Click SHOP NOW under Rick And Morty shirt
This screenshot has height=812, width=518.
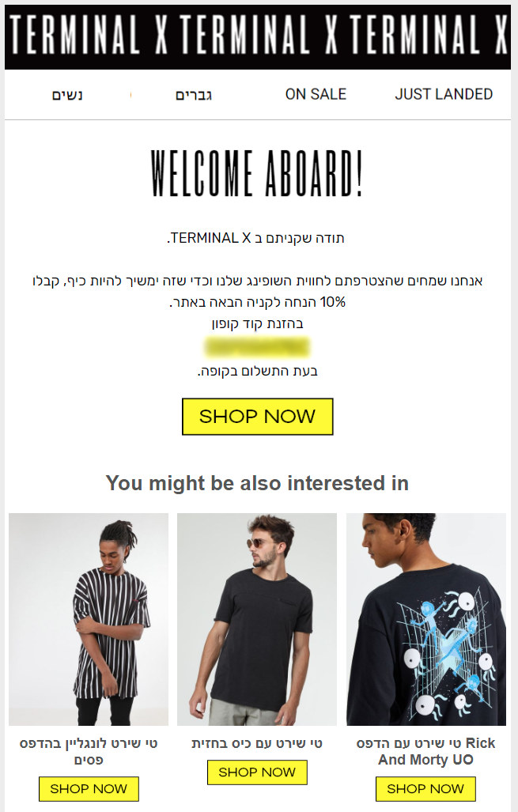pyautogui.click(x=425, y=789)
